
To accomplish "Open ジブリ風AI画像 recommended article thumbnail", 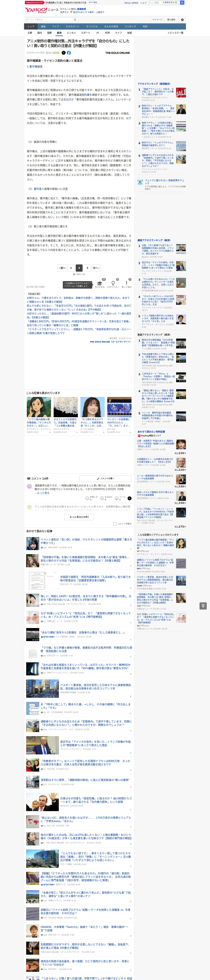I will [x=39, y=407].
